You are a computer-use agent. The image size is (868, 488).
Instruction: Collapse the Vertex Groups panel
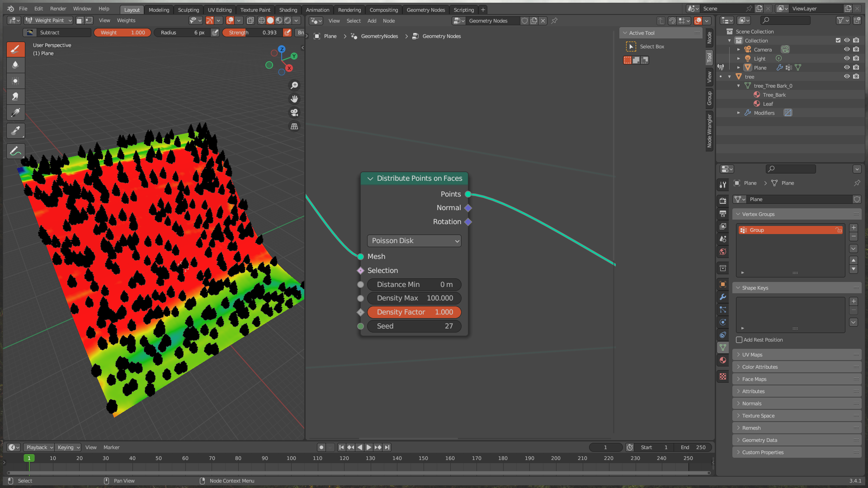coord(738,214)
